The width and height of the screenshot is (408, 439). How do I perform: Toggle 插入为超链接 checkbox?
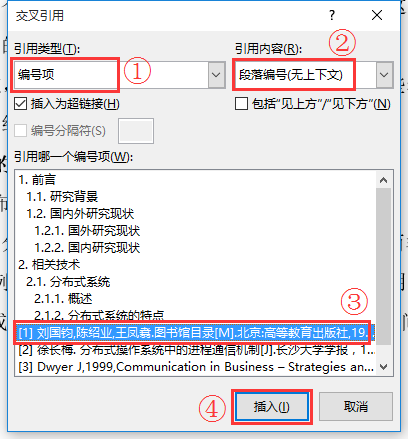point(21,104)
